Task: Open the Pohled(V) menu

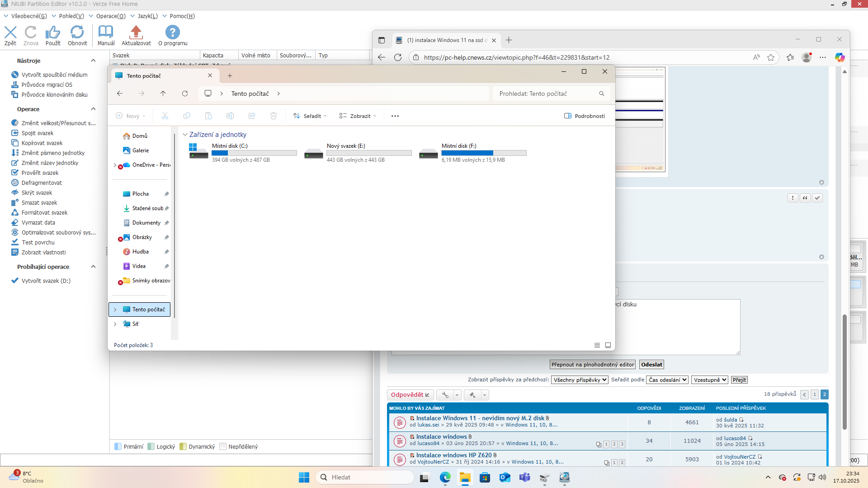Action: click(x=71, y=16)
